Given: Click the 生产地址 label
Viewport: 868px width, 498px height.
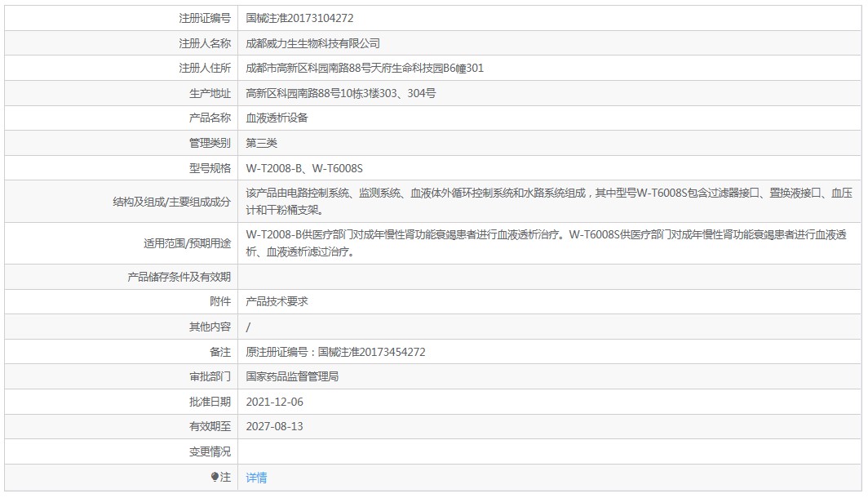Looking at the screenshot, I should (x=210, y=93).
